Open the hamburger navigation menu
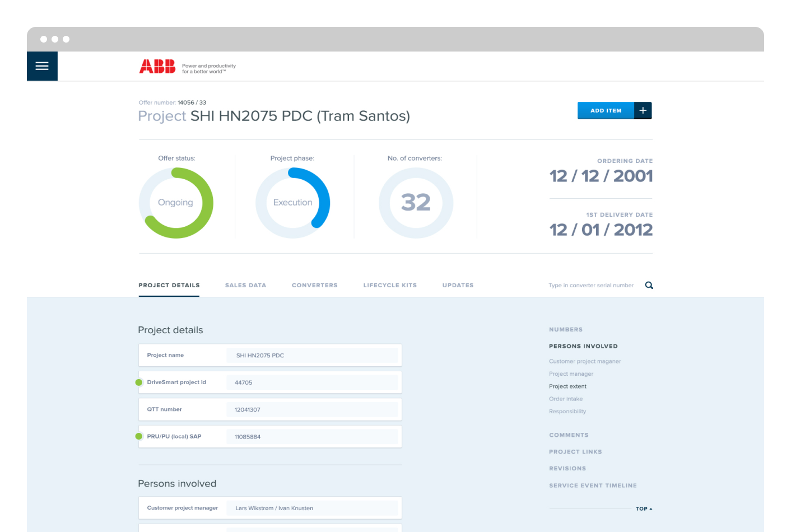Screen dimensions: 791x532 pos(42,66)
